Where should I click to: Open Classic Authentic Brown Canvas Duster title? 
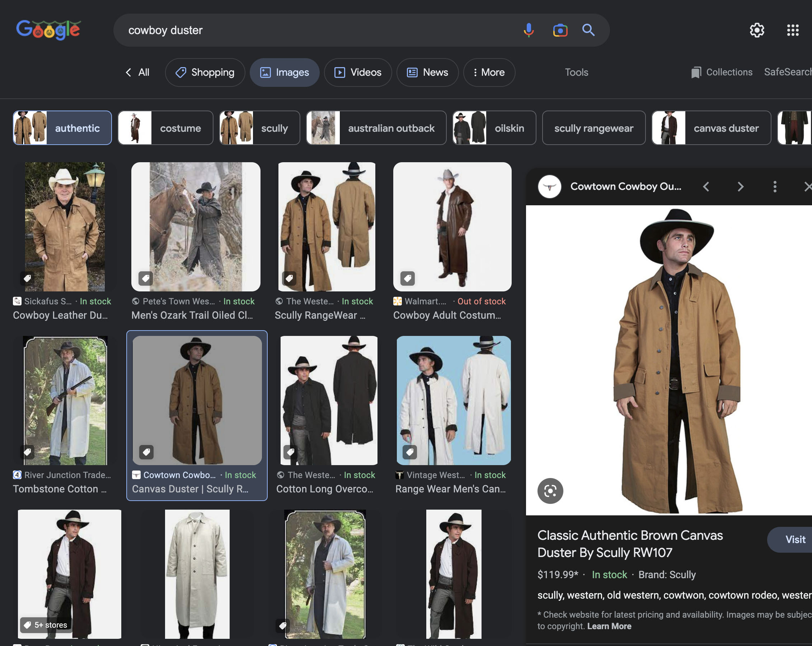[630, 544]
